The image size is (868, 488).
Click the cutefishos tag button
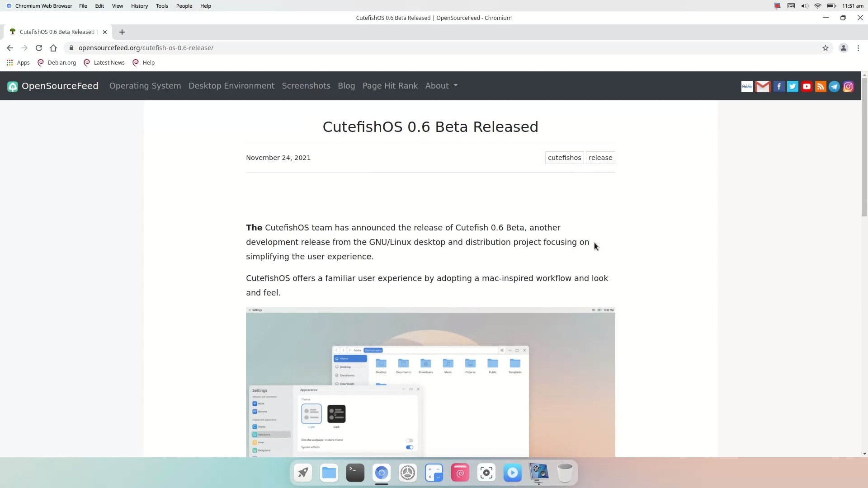pyautogui.click(x=564, y=158)
